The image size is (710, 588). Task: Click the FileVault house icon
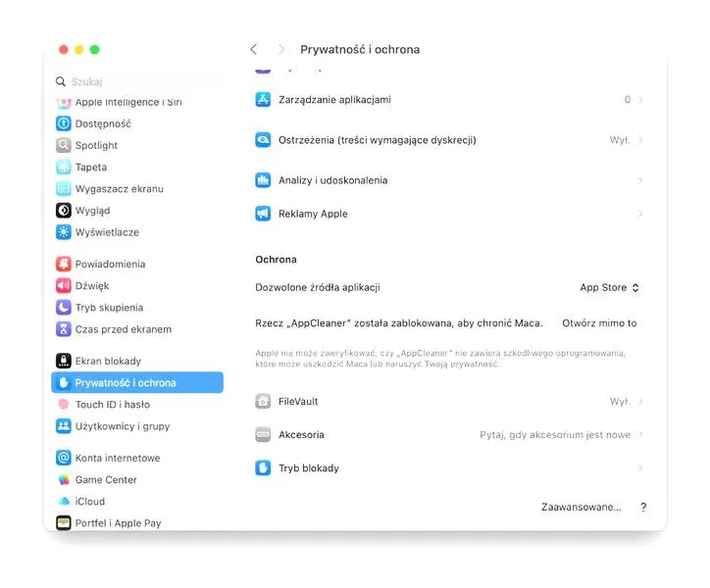click(x=263, y=401)
